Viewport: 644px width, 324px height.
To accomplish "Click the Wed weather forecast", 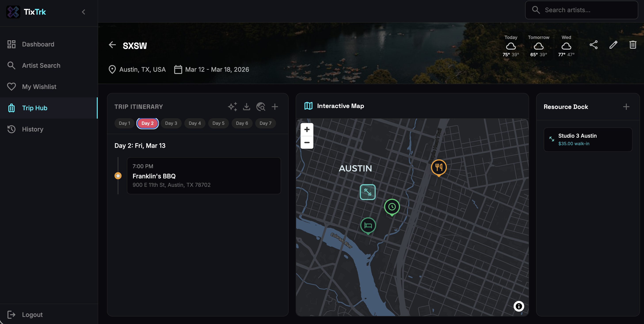I will (566, 46).
